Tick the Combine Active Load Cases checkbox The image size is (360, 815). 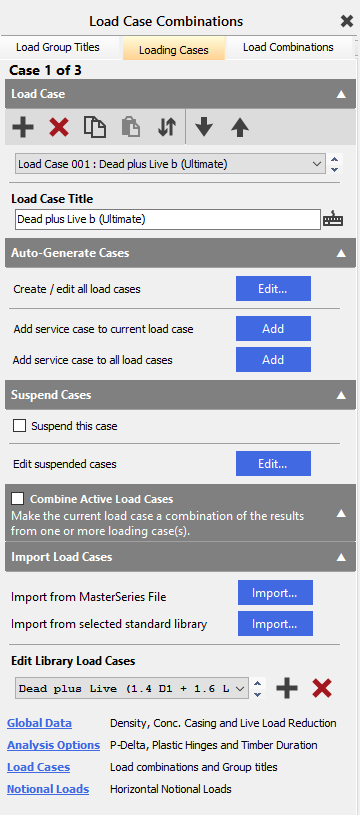point(18,499)
